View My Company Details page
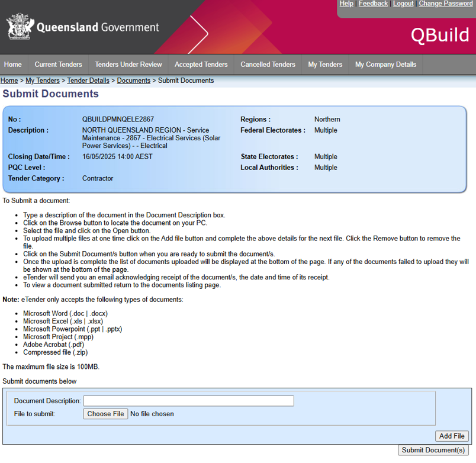Screen dimensions: 476x463 click(385, 65)
